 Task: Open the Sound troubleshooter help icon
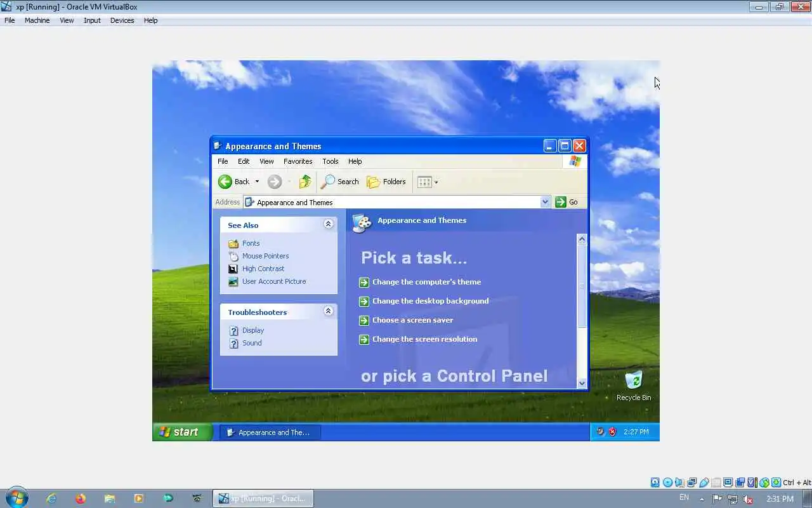tap(233, 343)
